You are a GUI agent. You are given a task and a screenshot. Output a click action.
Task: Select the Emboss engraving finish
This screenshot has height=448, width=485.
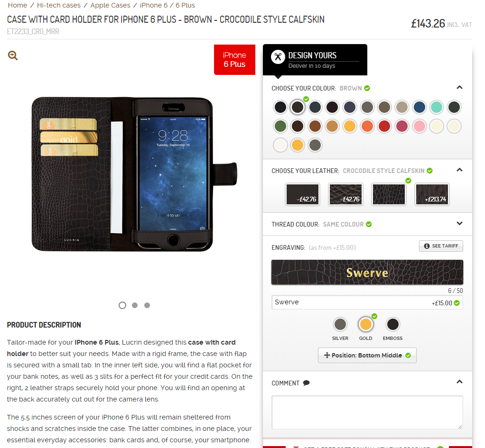[x=393, y=324]
